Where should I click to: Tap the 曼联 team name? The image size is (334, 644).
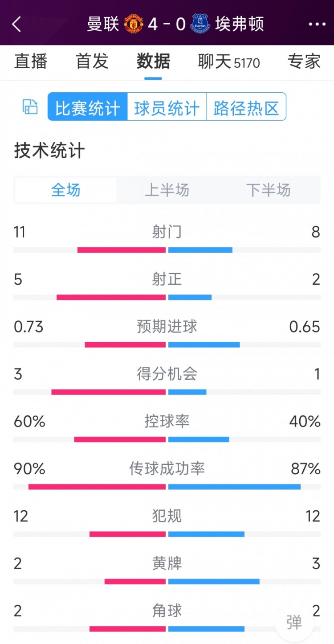coord(103,24)
